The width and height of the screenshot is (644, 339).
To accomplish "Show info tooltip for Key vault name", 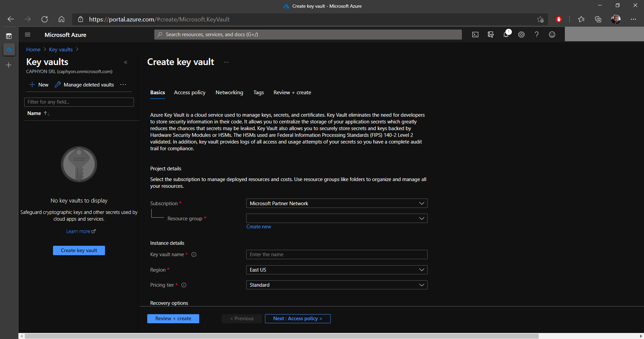I will (194, 255).
